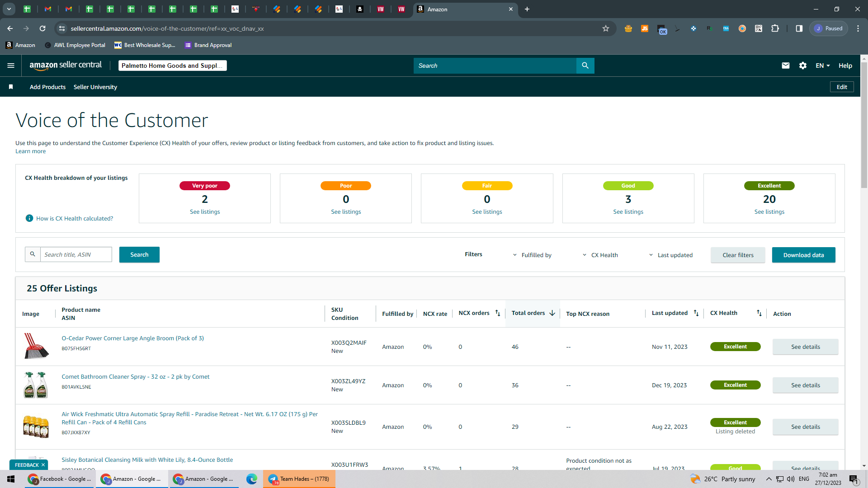Open the settings gear icon
This screenshot has height=488, width=868.
click(x=803, y=66)
